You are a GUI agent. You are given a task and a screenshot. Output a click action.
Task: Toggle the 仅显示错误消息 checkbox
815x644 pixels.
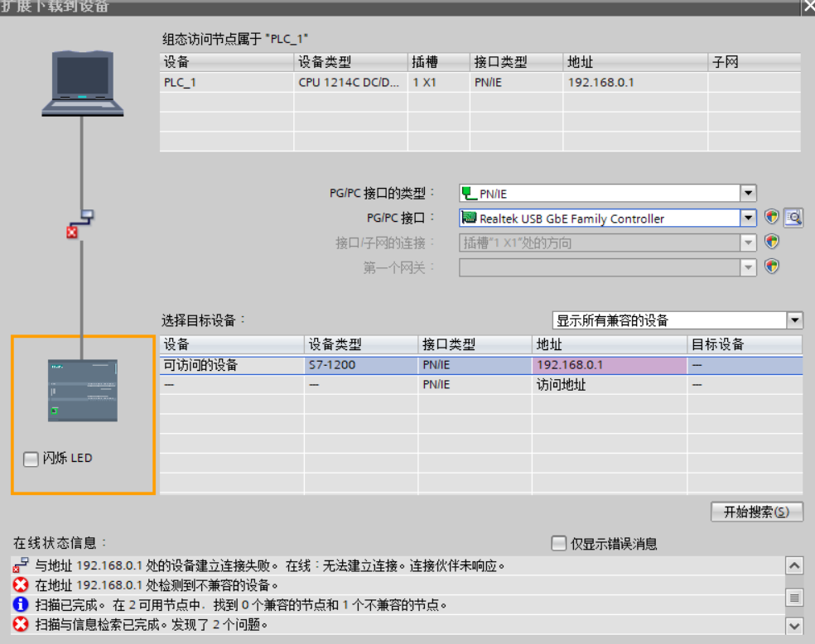560,544
